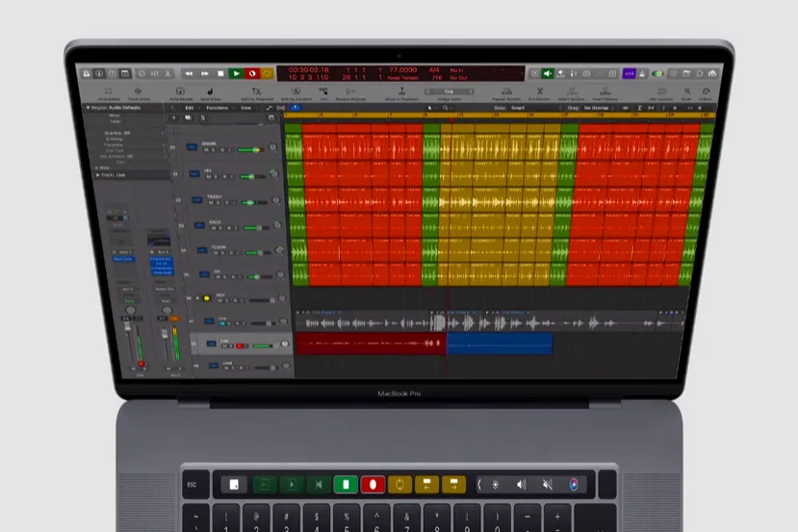Start playback with the green Play button

(x=236, y=74)
